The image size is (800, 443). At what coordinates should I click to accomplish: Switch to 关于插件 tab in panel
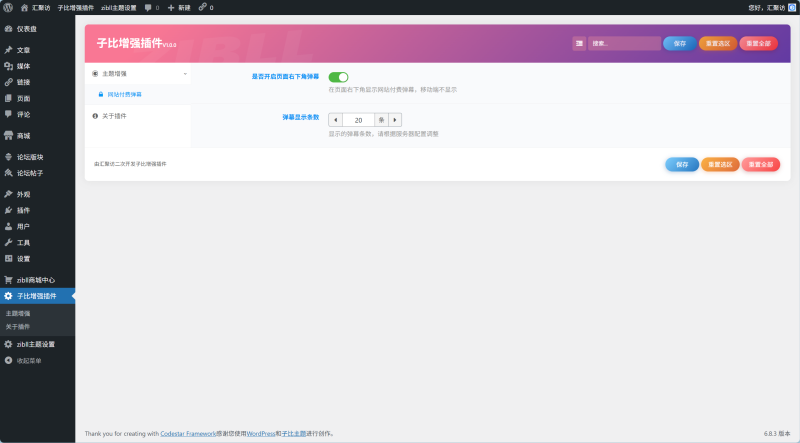114,116
